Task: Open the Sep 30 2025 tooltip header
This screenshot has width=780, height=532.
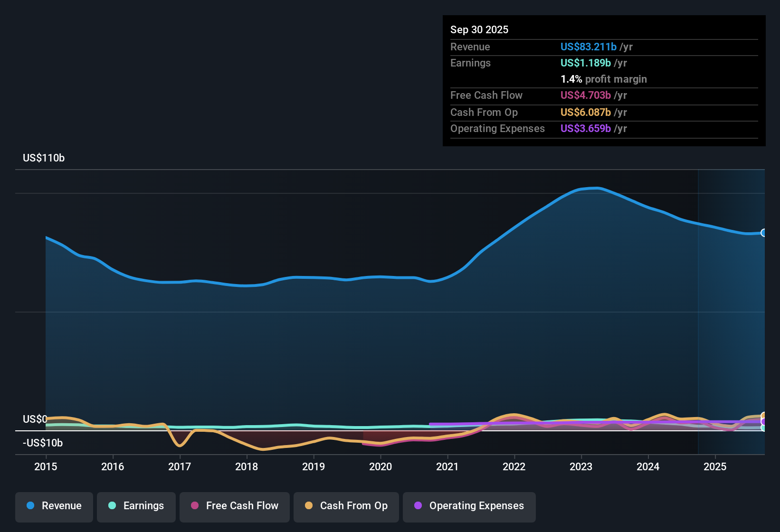Action: tap(479, 29)
